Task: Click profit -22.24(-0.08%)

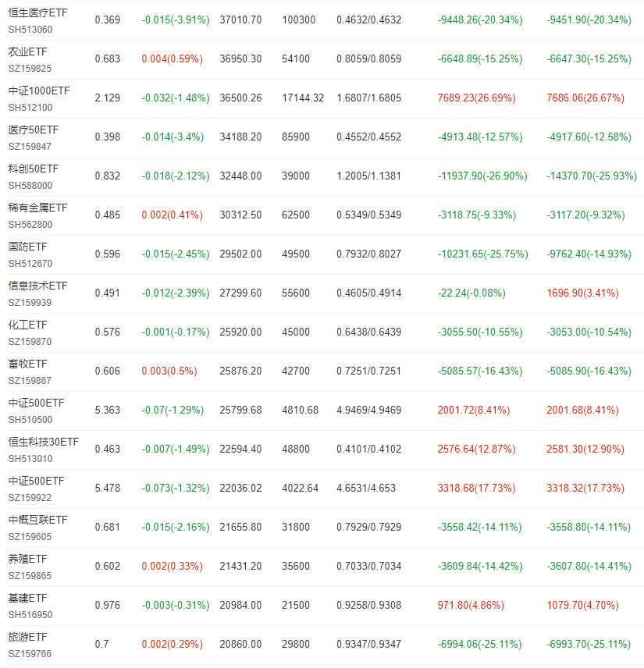Action: (x=471, y=293)
